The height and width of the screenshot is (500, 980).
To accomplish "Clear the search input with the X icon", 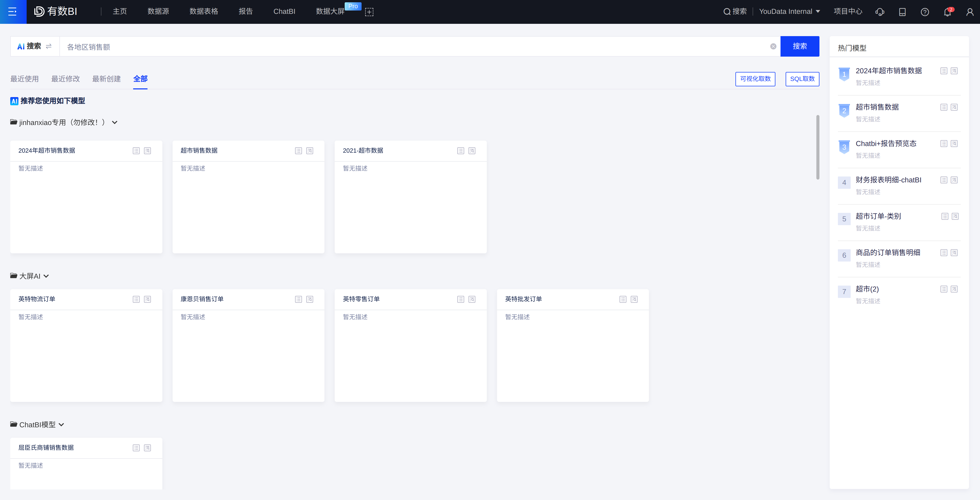I will (773, 46).
